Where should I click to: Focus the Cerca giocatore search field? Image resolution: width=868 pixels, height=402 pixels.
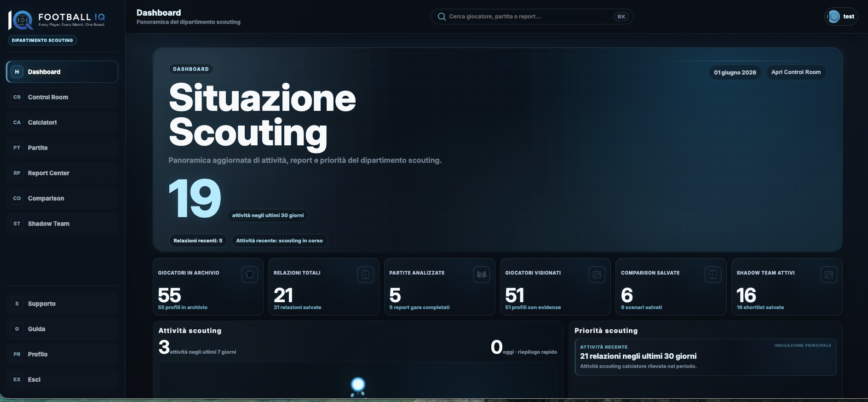(532, 17)
